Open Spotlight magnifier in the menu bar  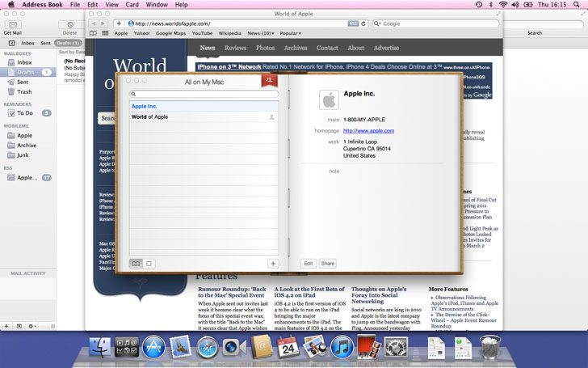point(577,5)
